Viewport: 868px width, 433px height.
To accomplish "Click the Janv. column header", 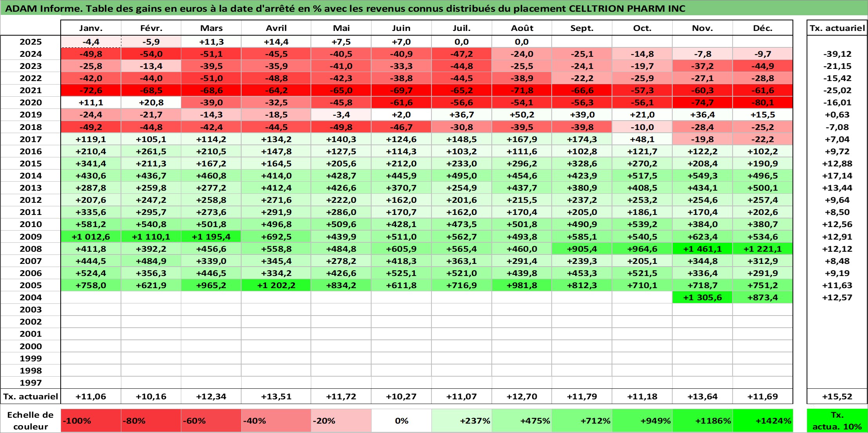I will pyautogui.click(x=91, y=28).
